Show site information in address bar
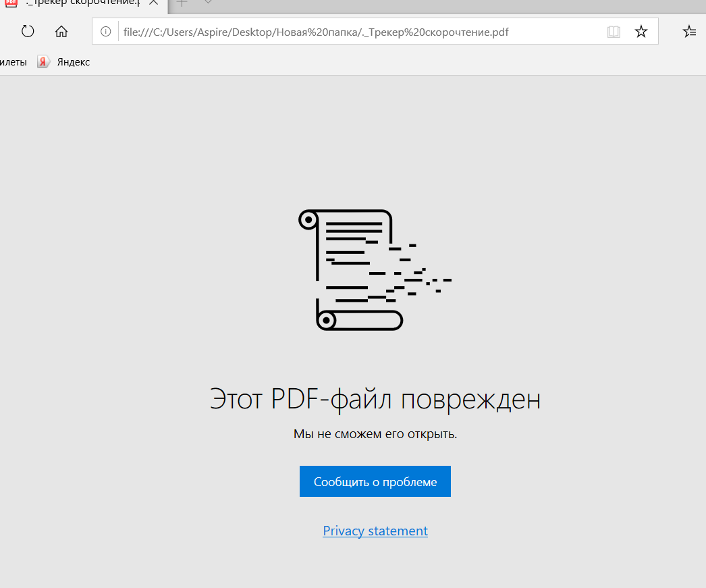 pos(105,31)
